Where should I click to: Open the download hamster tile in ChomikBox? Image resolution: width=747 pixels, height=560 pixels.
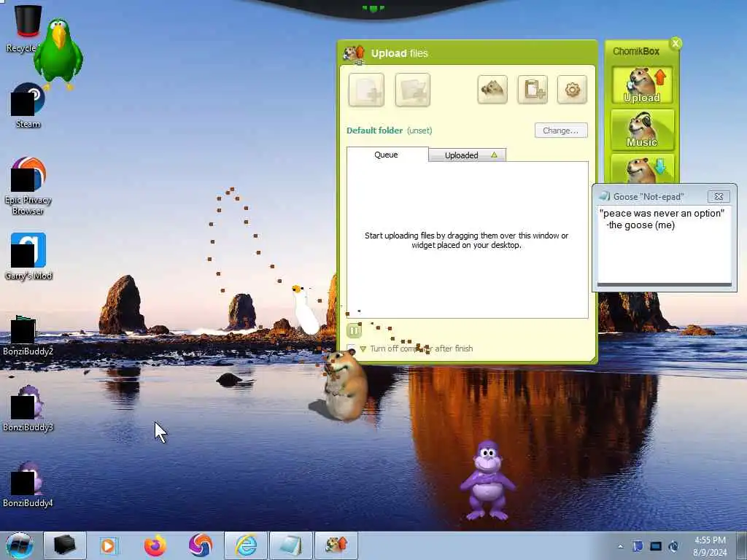click(x=642, y=169)
